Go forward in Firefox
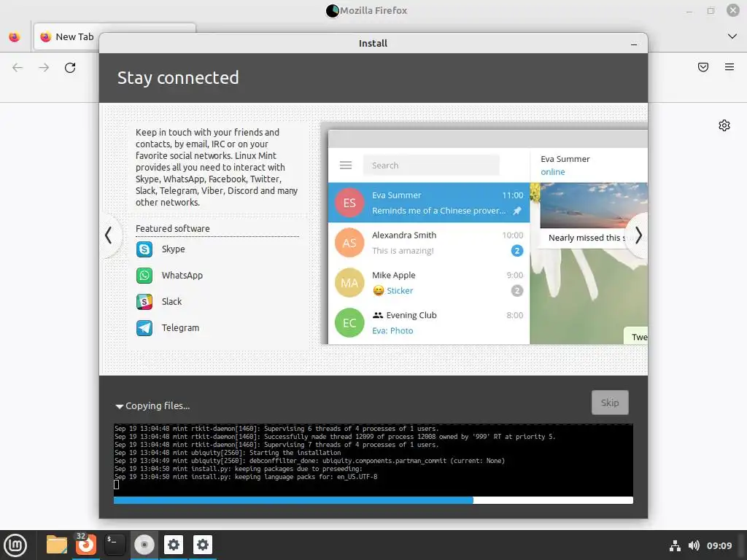747x560 pixels. click(x=44, y=68)
